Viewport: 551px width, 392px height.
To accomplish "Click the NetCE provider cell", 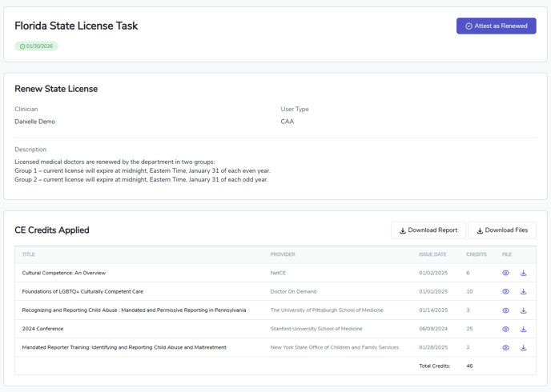I will coord(278,273).
